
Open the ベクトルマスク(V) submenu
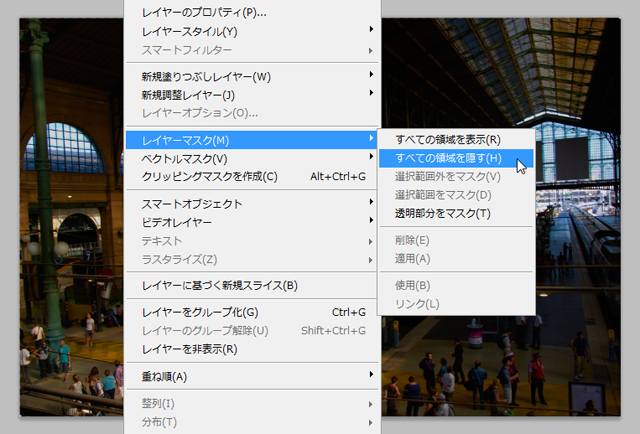coord(252,158)
